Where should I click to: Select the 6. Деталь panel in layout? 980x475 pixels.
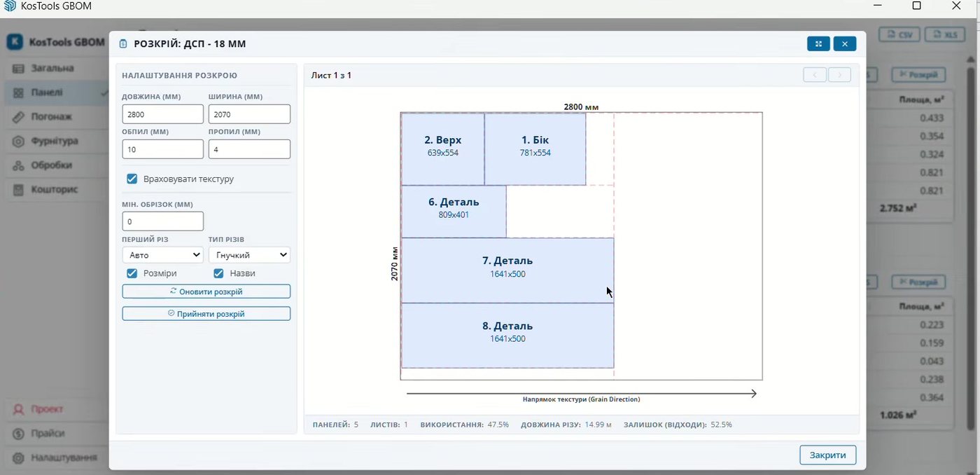click(x=454, y=212)
